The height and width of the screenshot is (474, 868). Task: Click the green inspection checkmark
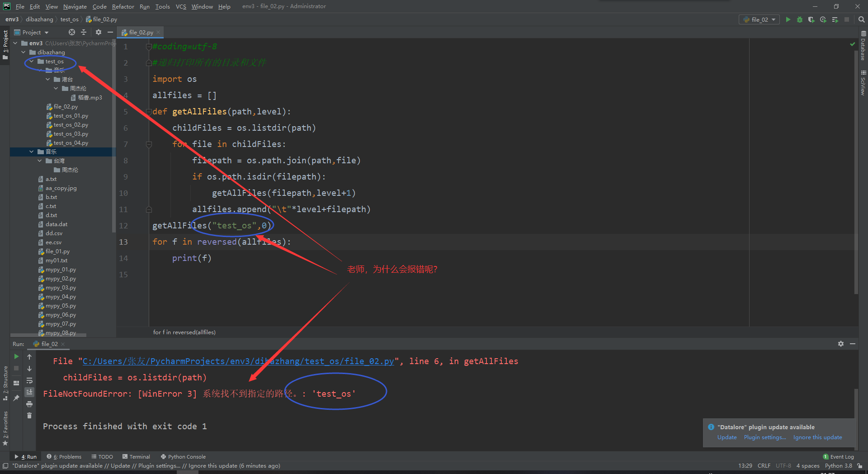tap(853, 44)
